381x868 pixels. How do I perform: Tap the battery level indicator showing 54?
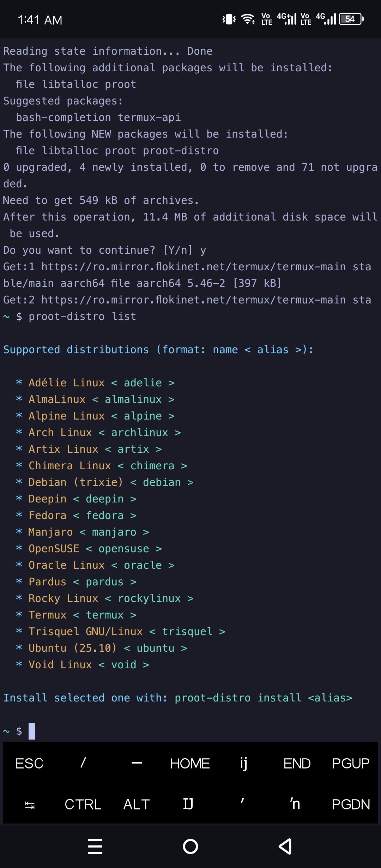click(350, 19)
